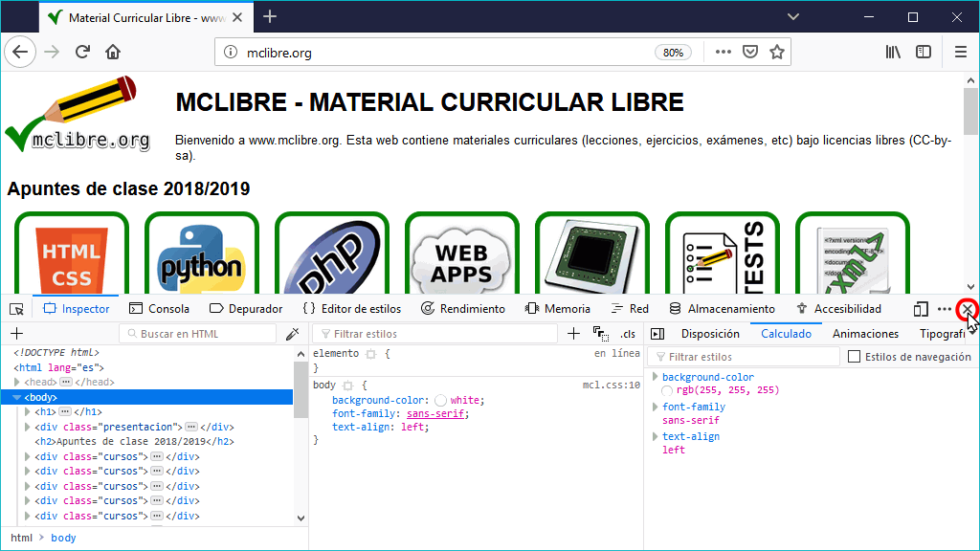Screen dimensions: 980x551
Task: Open a new browser tab
Action: point(270,17)
